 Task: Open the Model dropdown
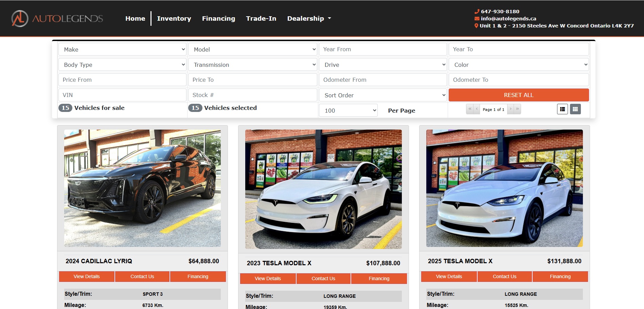(252, 50)
